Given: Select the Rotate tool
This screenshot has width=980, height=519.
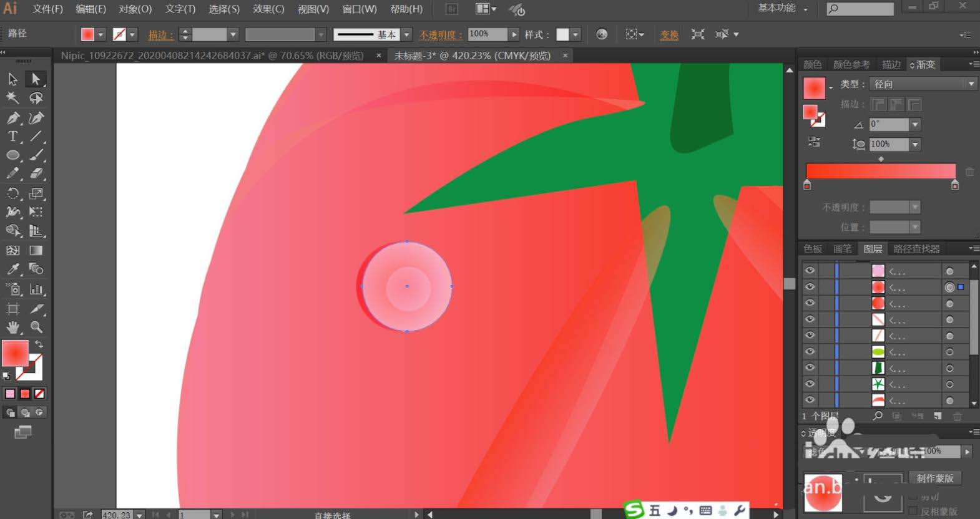Looking at the screenshot, I should point(12,193).
